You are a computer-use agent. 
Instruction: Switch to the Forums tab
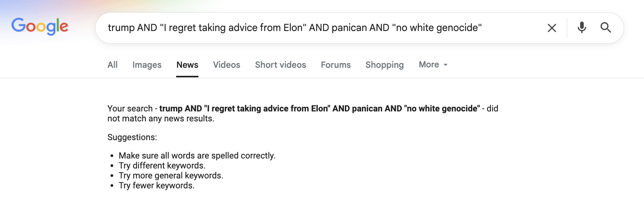point(336,65)
